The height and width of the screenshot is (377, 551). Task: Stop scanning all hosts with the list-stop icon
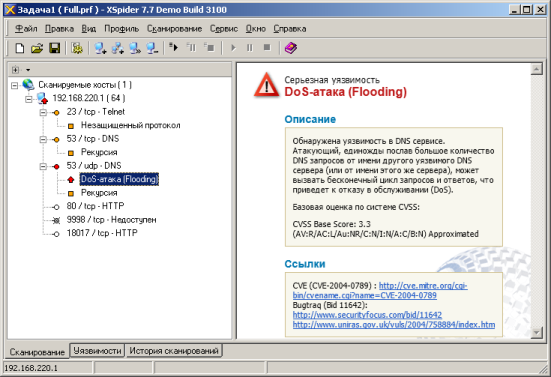[209, 47]
